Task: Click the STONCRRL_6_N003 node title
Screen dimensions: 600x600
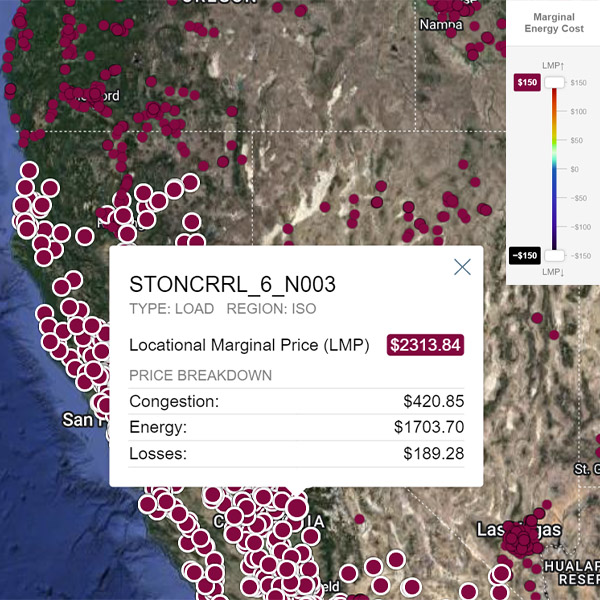Action: 233,284
